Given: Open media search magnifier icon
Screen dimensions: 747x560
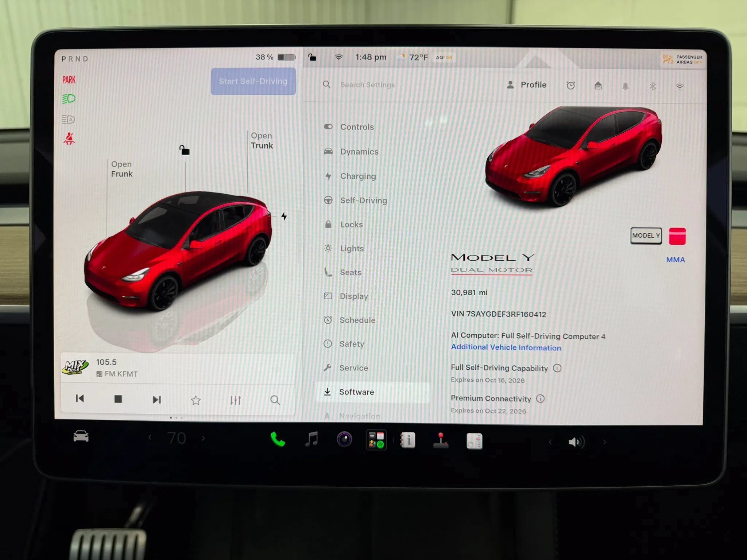Looking at the screenshot, I should click(x=275, y=400).
